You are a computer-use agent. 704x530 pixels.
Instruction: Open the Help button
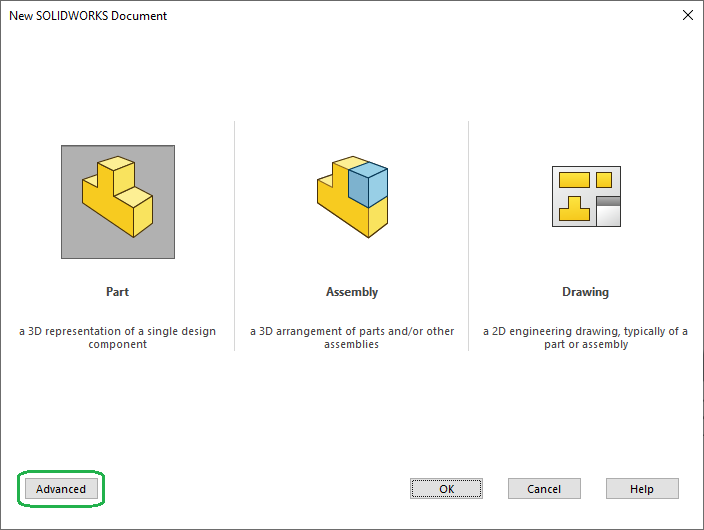pyautogui.click(x=642, y=489)
